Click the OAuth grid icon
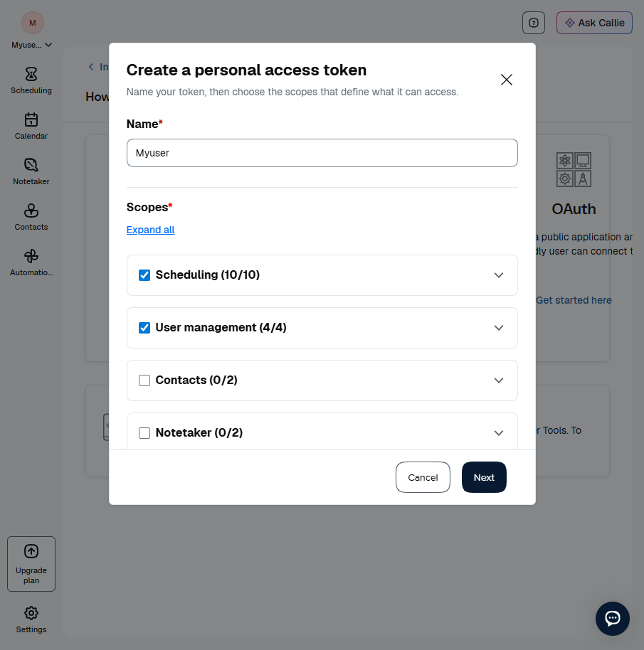Screen dimensions: 644x650 tap(574, 169)
